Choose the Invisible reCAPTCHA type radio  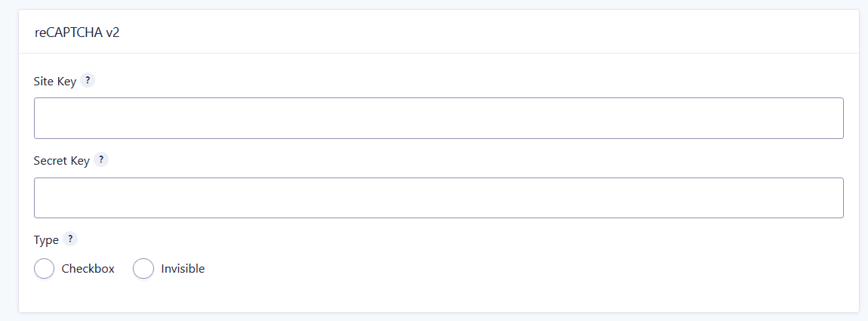pyautogui.click(x=143, y=269)
